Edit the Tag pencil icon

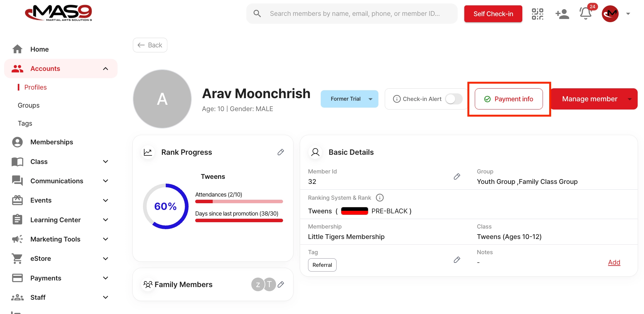click(x=457, y=260)
